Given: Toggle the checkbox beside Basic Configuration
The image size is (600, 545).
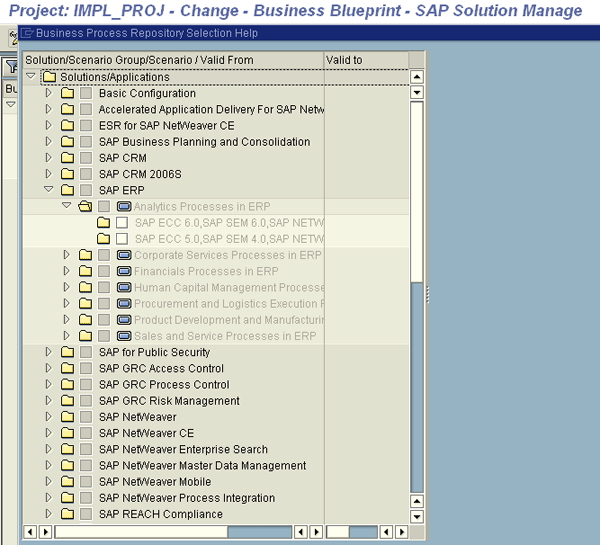Looking at the screenshot, I should click(86, 93).
